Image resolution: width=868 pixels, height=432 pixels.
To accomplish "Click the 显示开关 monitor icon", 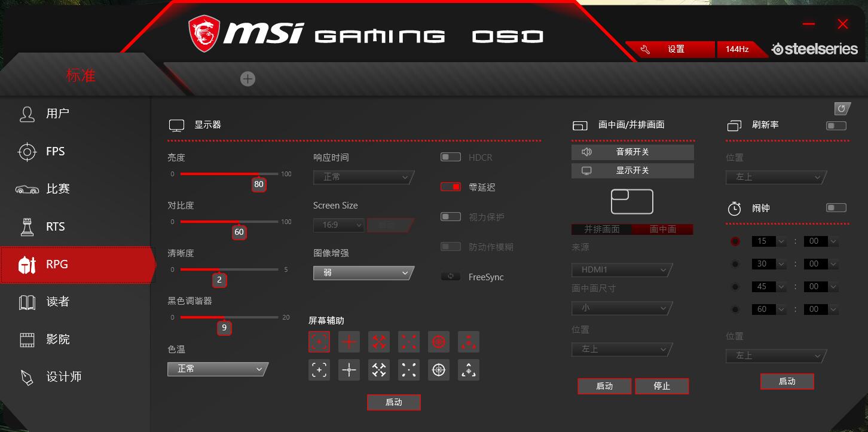I will click(x=586, y=170).
